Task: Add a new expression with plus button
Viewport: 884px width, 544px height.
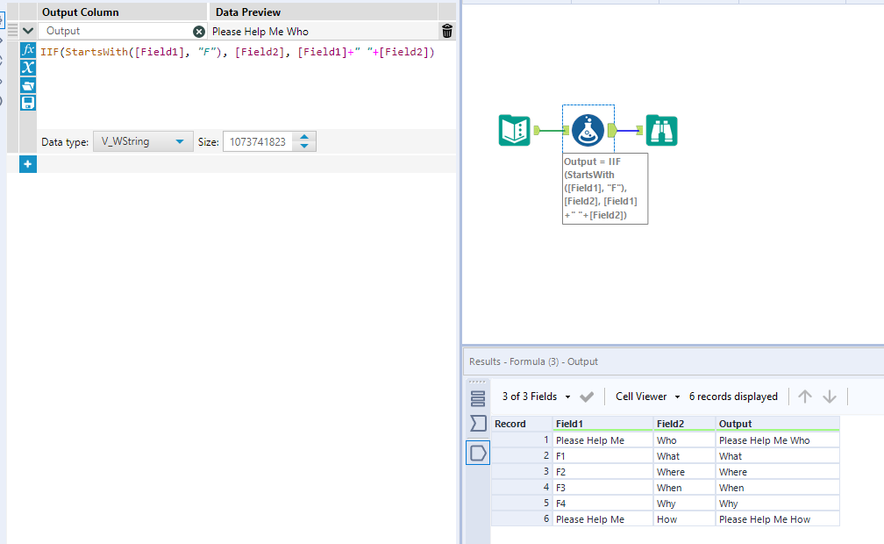Action: point(28,164)
